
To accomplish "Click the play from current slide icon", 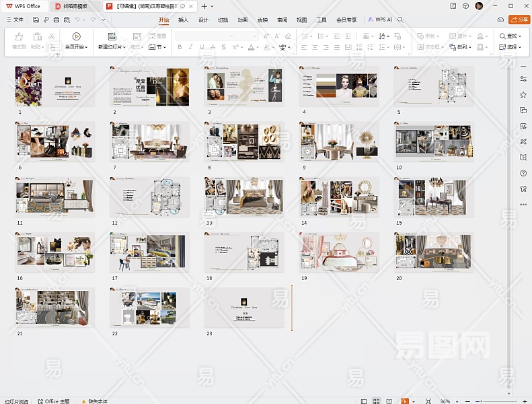I will 76,36.
